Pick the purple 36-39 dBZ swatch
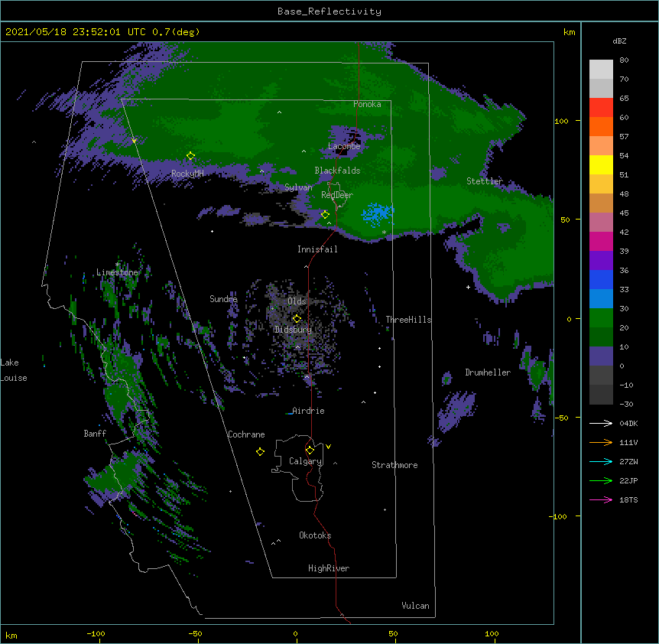The width and height of the screenshot is (659, 644). (x=601, y=260)
